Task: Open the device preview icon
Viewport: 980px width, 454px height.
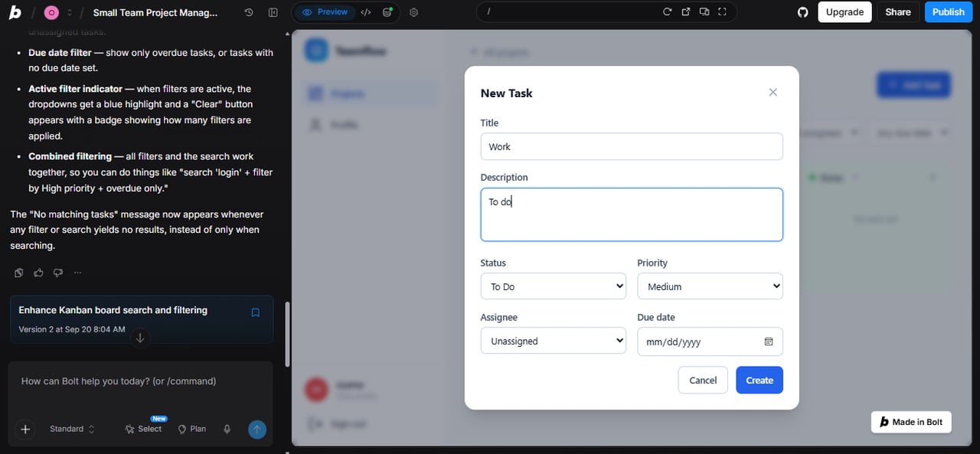Action: coord(704,12)
